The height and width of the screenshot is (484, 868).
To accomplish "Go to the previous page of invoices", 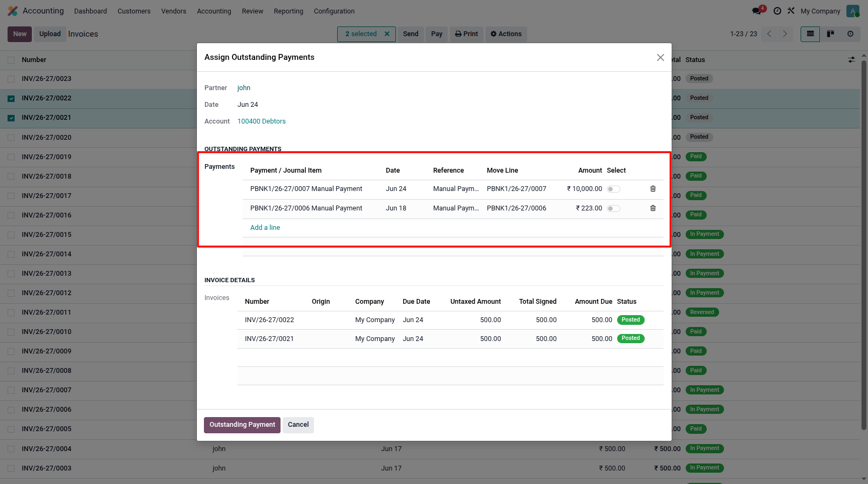I will 769,34.
